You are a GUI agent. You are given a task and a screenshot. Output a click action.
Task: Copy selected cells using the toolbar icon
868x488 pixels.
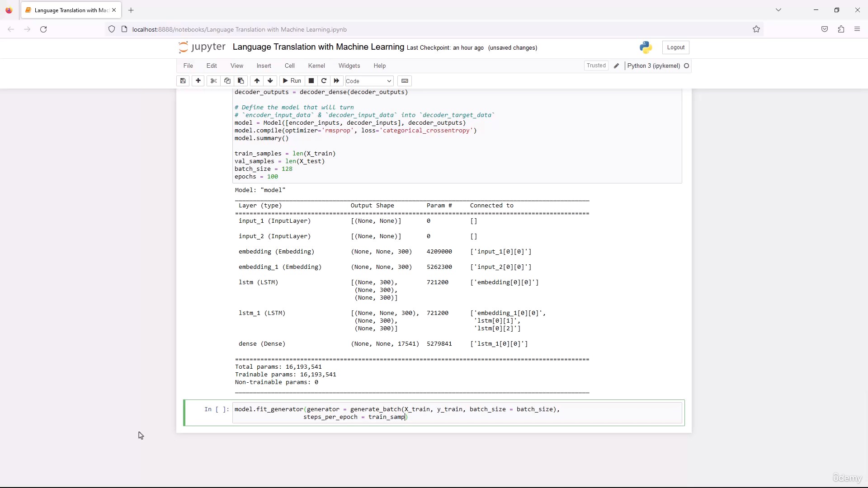(x=227, y=81)
